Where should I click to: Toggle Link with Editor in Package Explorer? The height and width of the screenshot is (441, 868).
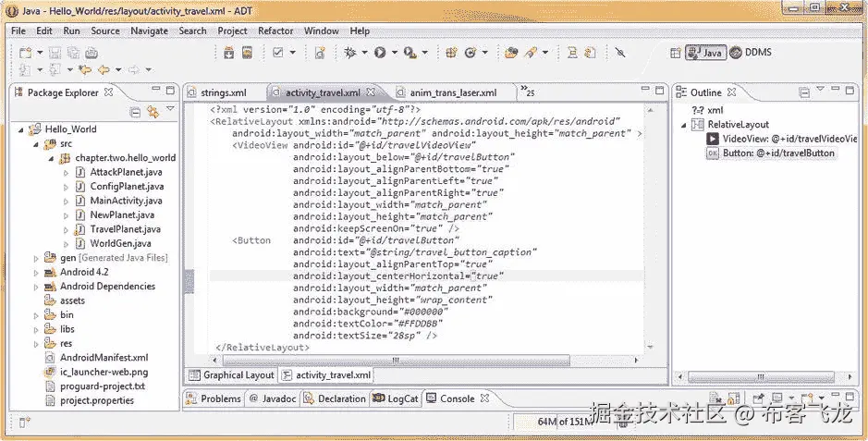point(153,112)
